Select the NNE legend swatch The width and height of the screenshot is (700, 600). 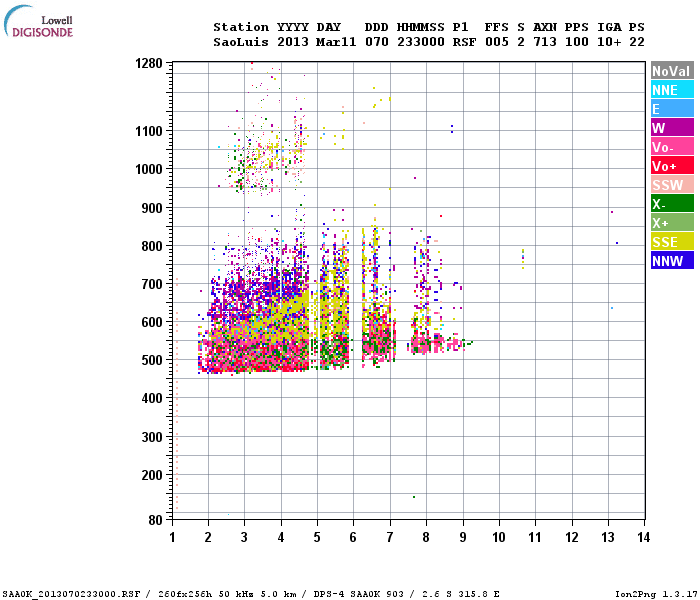click(672, 90)
